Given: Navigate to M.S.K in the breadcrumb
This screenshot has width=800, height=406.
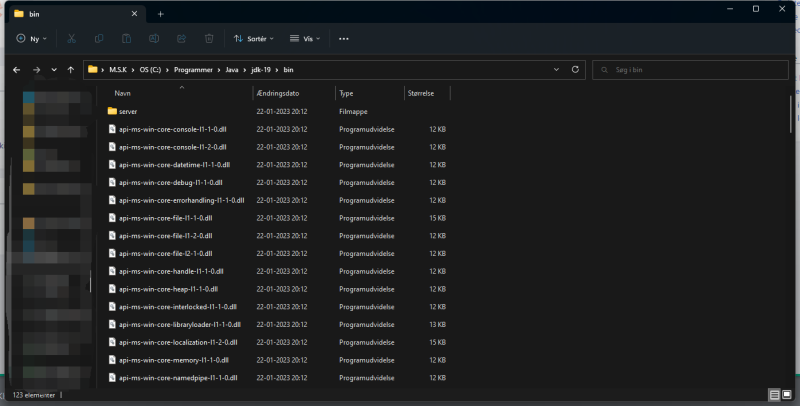Looking at the screenshot, I should (118, 70).
